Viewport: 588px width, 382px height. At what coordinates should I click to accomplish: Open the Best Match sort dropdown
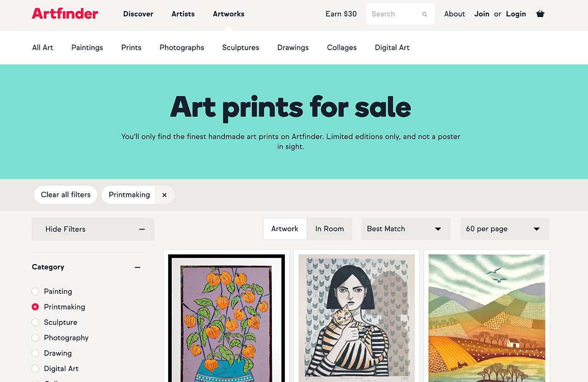406,229
